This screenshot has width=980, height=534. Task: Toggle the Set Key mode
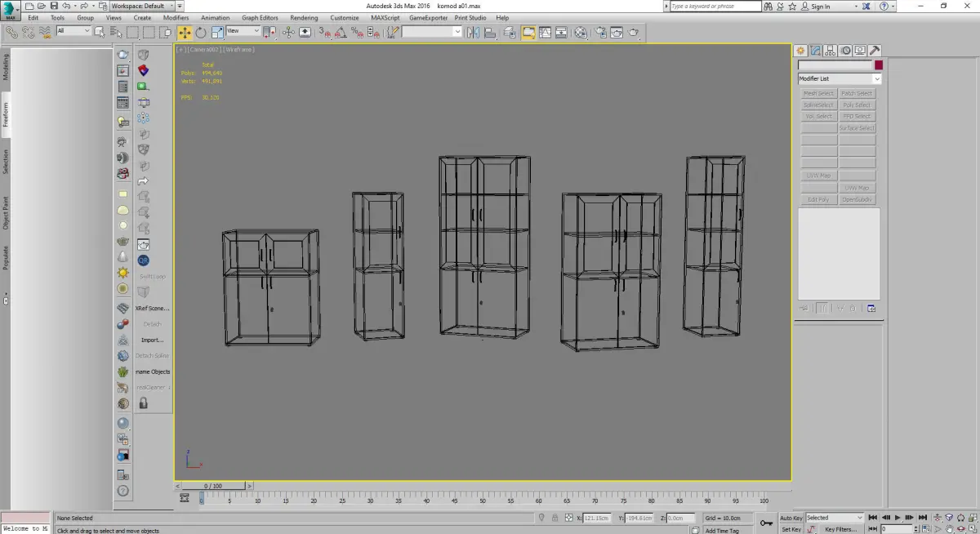[x=791, y=529]
